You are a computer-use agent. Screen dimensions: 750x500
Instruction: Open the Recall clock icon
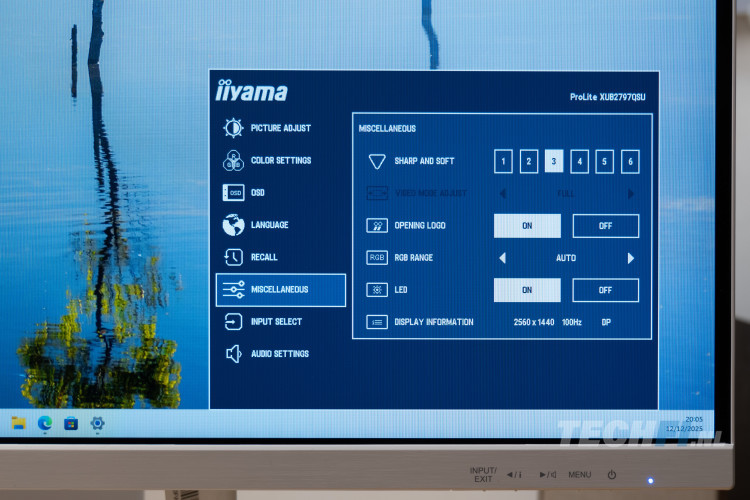[233, 257]
